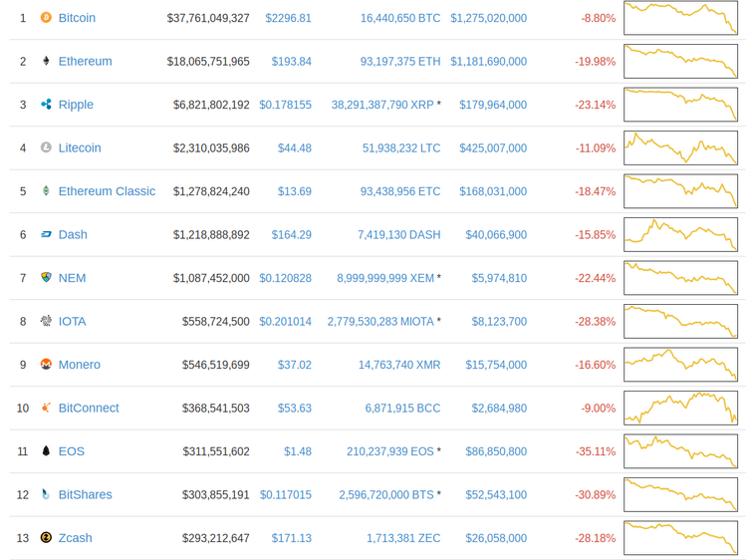View Monero 7-day price graph thumbnail

[681, 365]
